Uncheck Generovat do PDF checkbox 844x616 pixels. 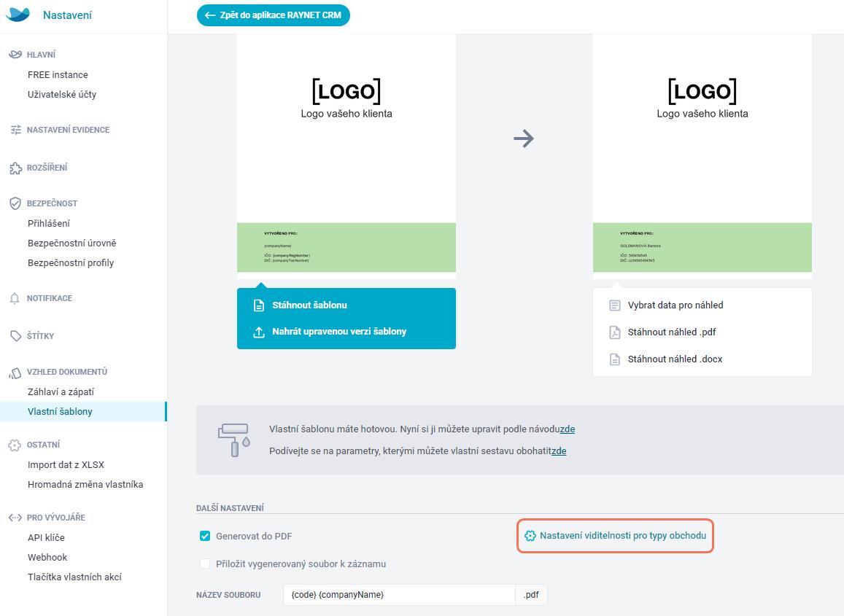tap(205, 536)
